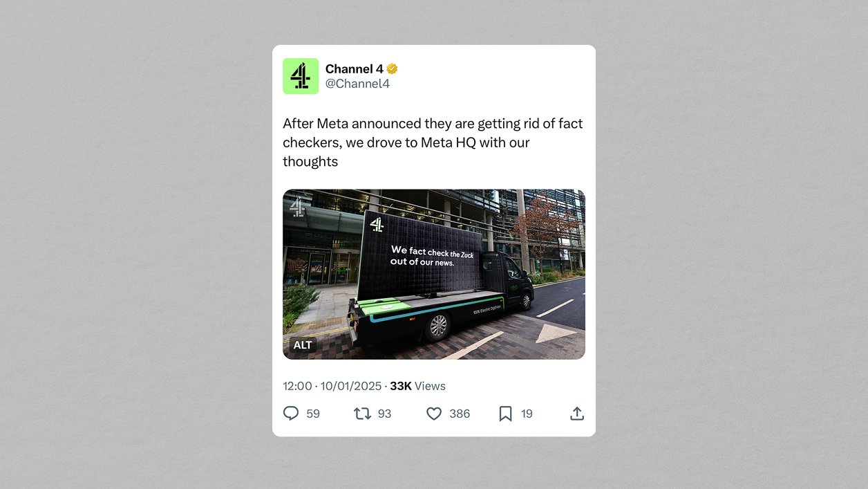
Task: Click the reply speech bubble icon
Action: [x=291, y=414]
